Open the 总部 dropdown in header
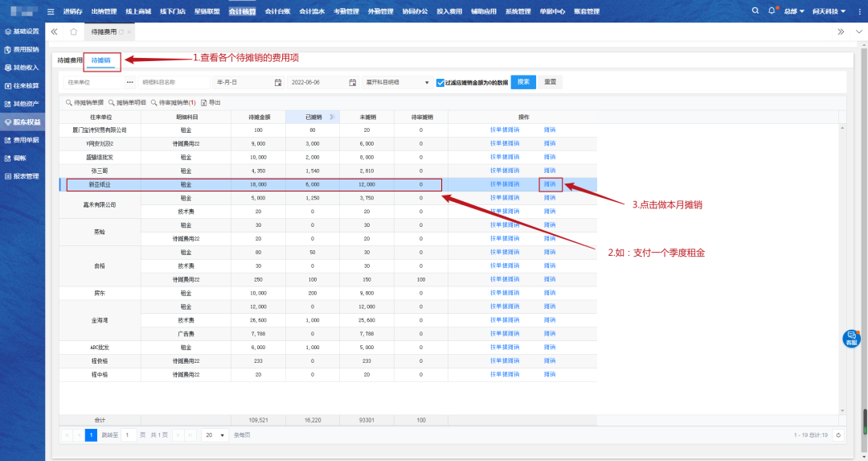The height and width of the screenshot is (461, 868). coord(794,11)
